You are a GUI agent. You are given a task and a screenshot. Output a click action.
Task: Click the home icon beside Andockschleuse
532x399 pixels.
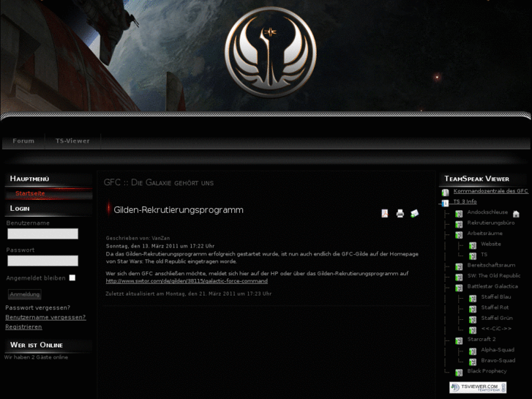pos(516,214)
